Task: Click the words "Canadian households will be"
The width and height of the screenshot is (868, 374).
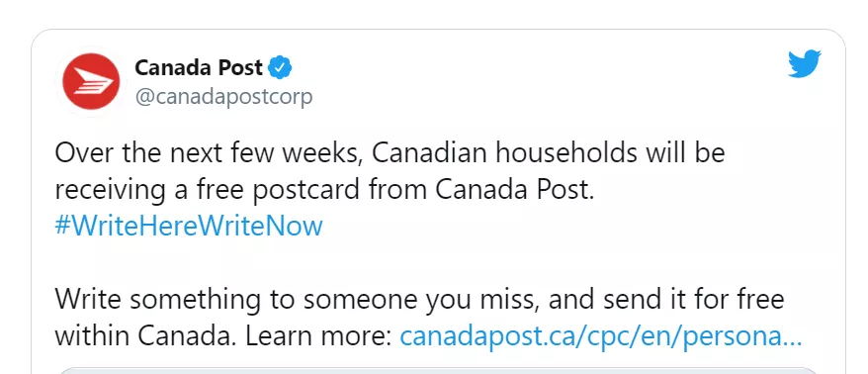Action: pos(549,153)
